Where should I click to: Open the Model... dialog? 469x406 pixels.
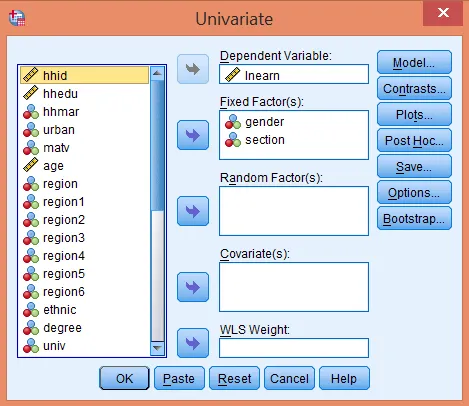tap(414, 62)
